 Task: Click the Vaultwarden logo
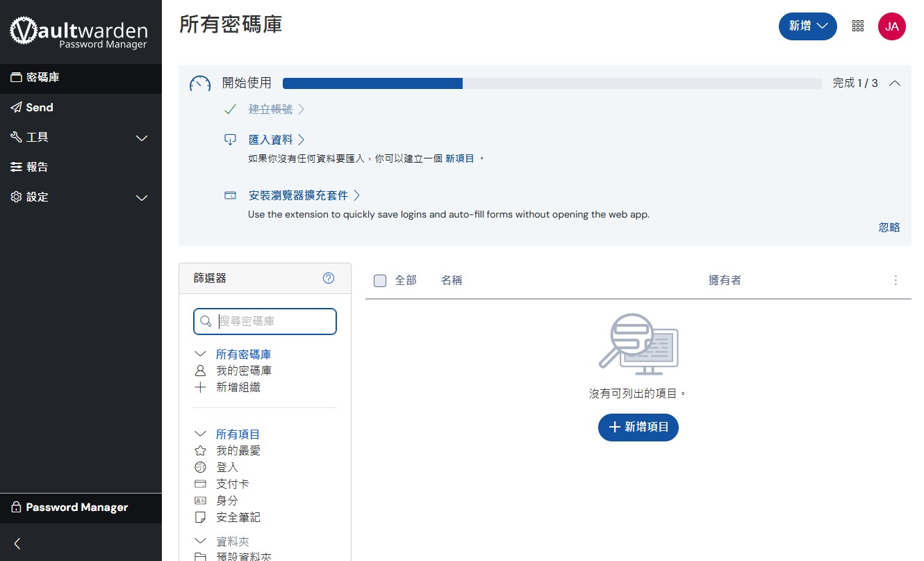pyautogui.click(x=79, y=33)
